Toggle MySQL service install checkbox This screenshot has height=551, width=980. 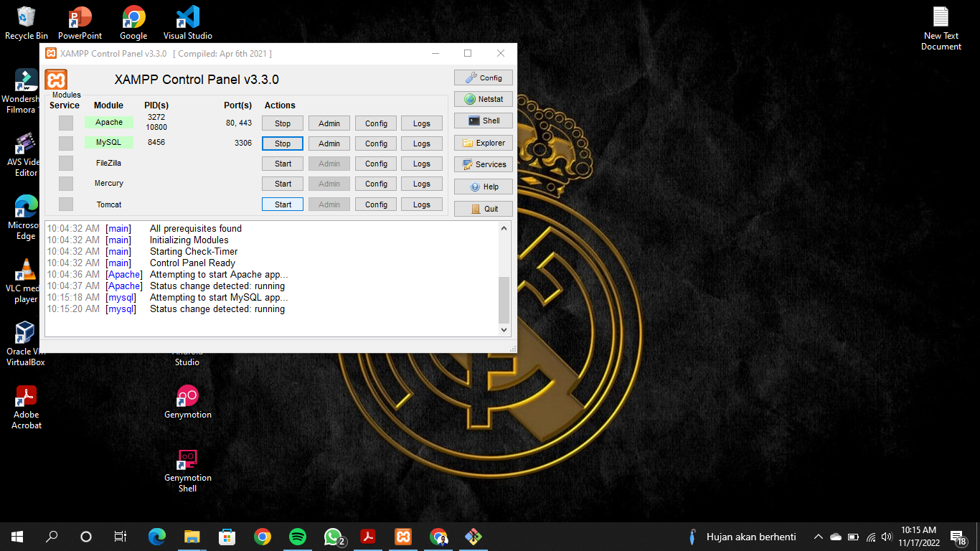point(66,143)
